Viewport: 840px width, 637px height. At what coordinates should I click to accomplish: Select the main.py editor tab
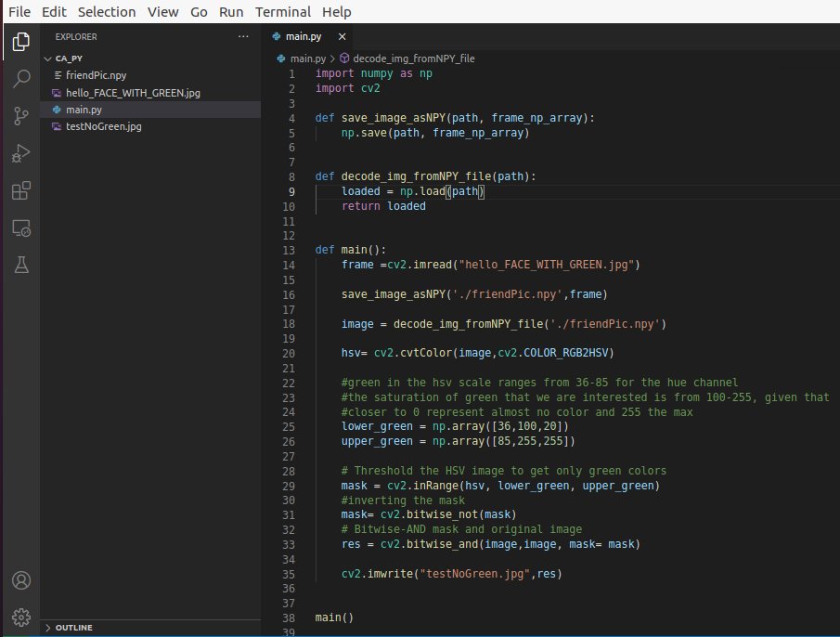[308, 36]
